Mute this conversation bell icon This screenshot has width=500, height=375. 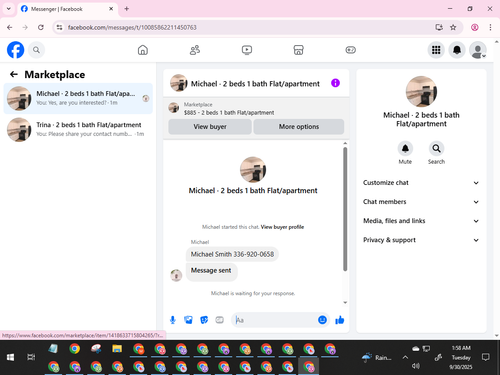coord(405,149)
